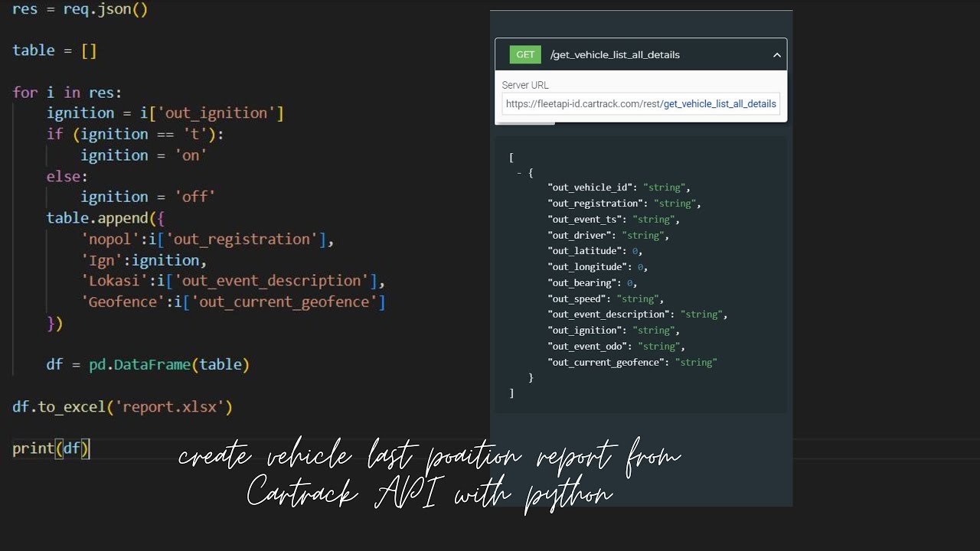The image size is (980, 551).
Task: Click the 'Geofence' dictionary entry line
Action: pyautogui.click(x=233, y=302)
